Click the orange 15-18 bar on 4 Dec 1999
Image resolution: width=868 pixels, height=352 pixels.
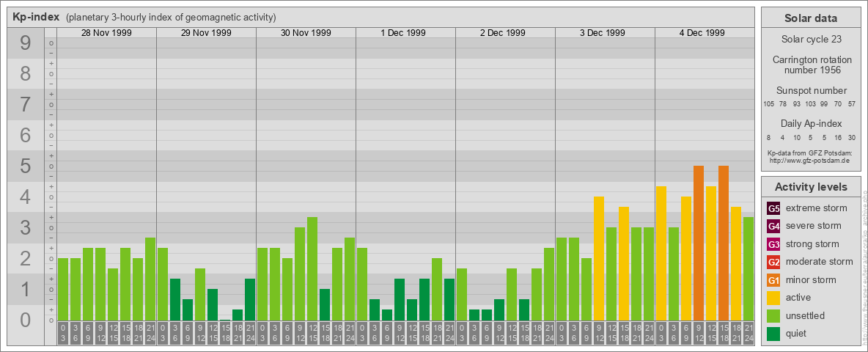coord(724,243)
